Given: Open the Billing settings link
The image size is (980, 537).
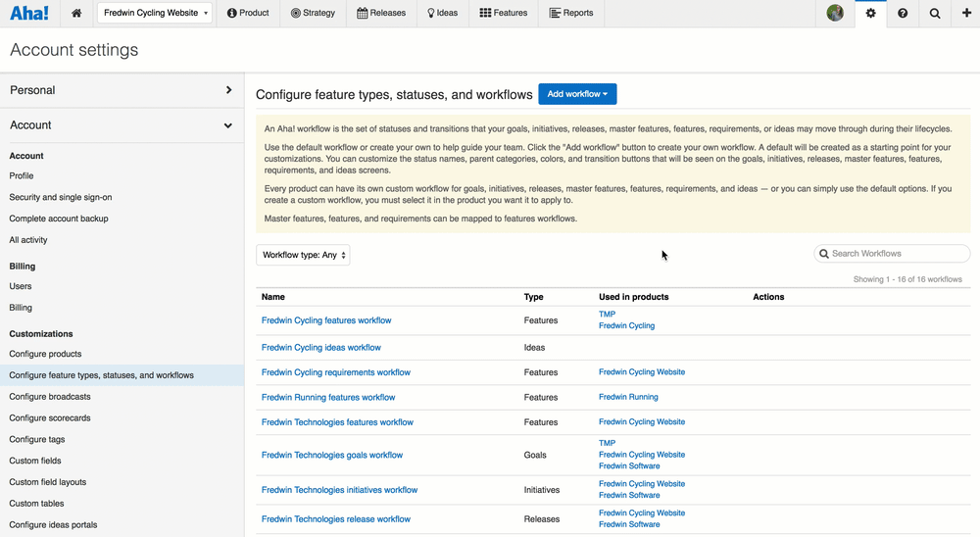Looking at the screenshot, I should click(21, 308).
